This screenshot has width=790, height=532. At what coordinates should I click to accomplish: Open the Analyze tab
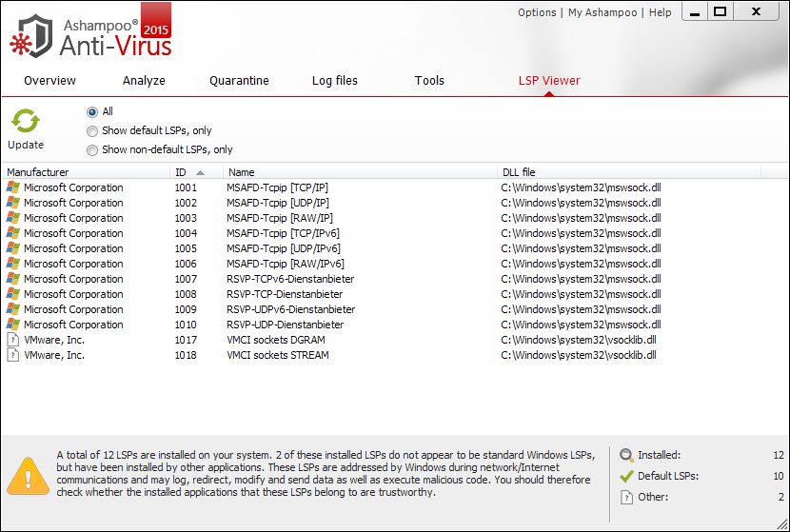click(x=144, y=81)
